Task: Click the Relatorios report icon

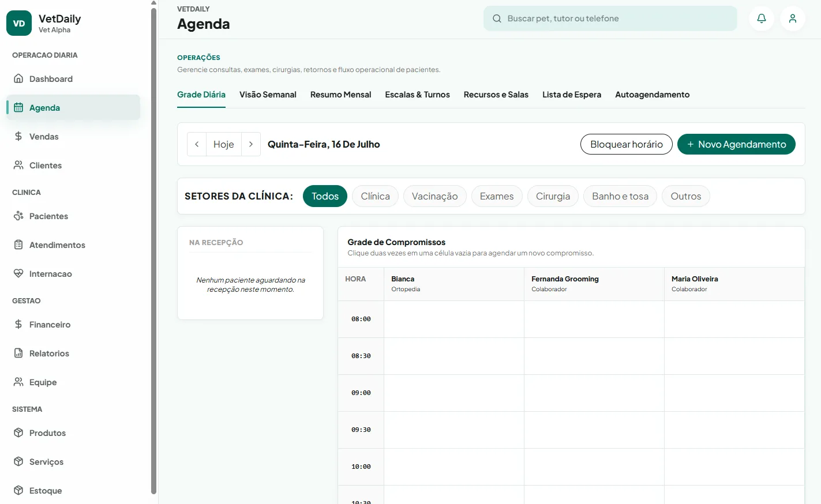Action: 18,353
